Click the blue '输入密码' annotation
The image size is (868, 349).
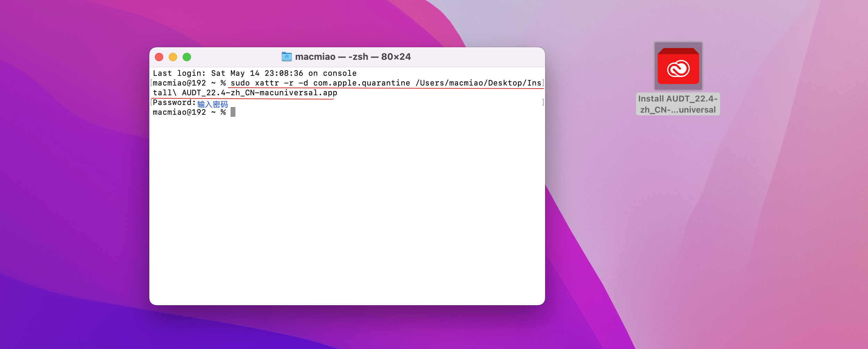point(212,104)
